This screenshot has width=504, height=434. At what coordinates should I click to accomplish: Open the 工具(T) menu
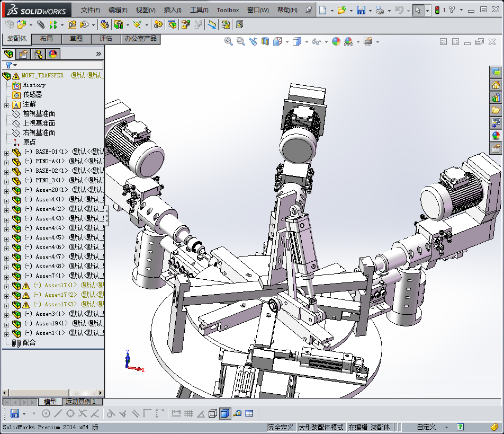click(x=199, y=10)
